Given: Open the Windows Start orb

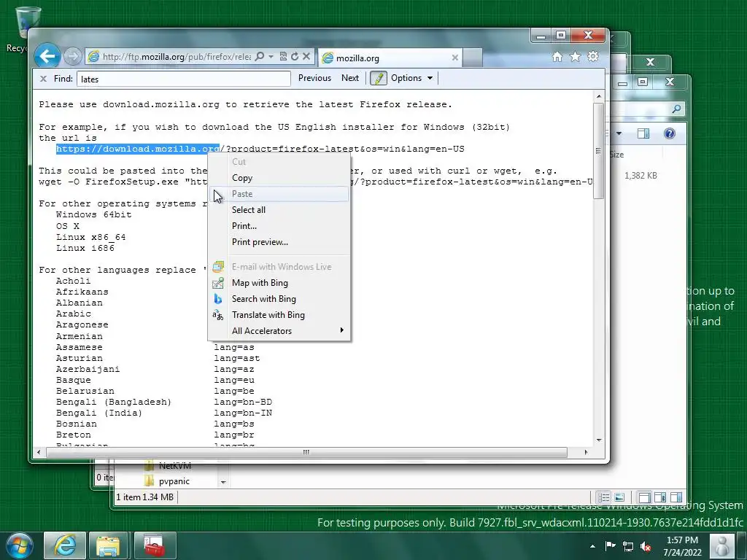Looking at the screenshot, I should [x=19, y=545].
